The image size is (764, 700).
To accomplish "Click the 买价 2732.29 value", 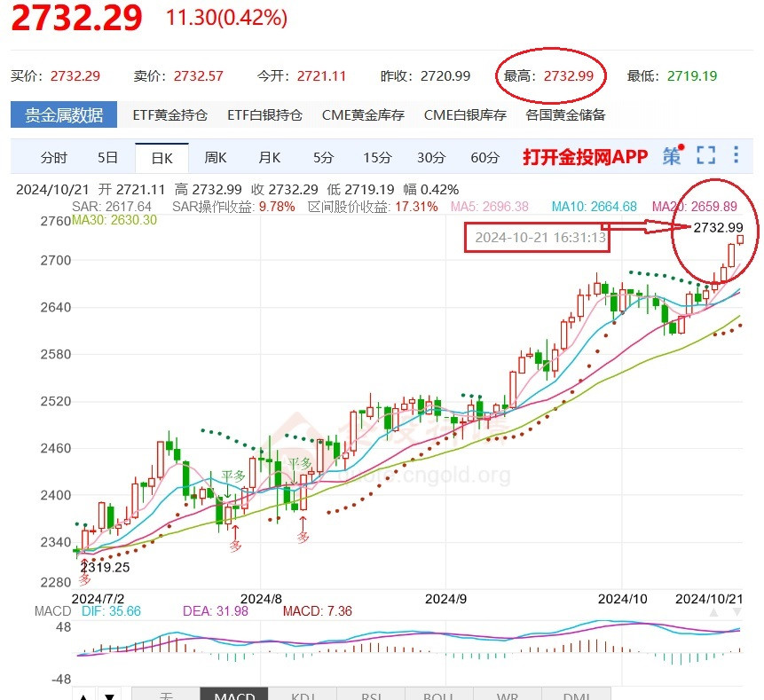I will click(75, 76).
